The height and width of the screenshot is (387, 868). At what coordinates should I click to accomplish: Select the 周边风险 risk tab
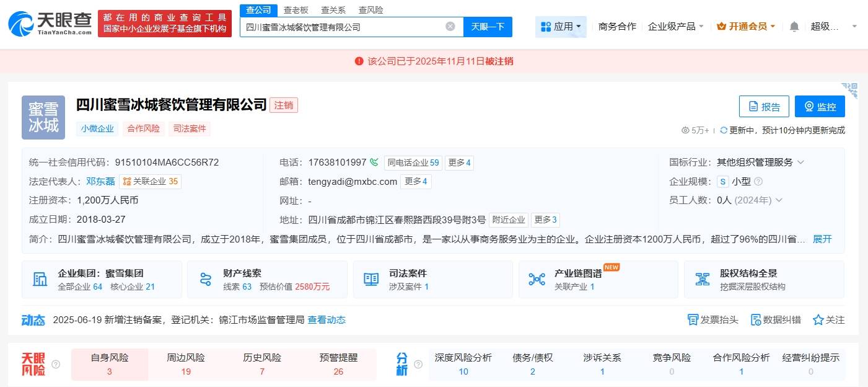(186, 364)
